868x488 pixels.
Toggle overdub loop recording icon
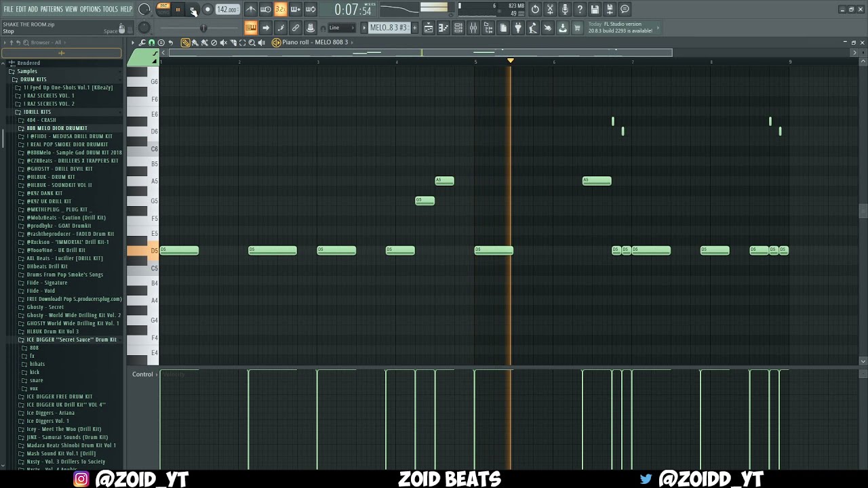[x=295, y=9]
